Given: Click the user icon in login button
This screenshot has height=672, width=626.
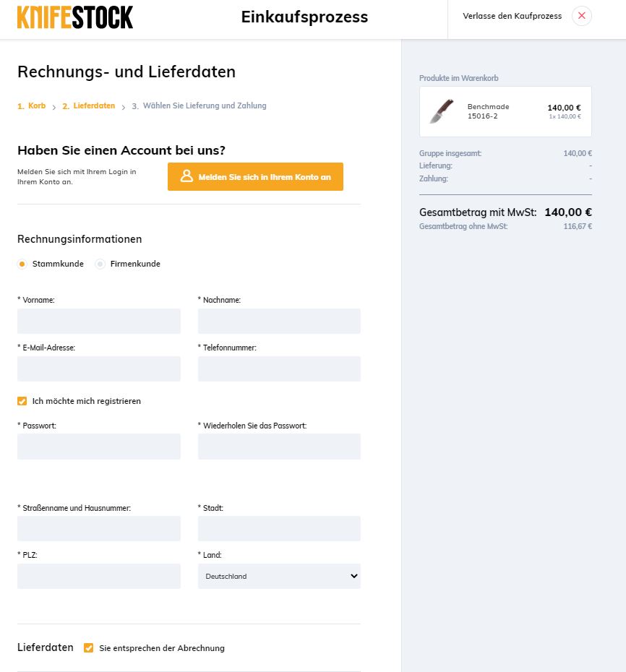Looking at the screenshot, I should (186, 176).
